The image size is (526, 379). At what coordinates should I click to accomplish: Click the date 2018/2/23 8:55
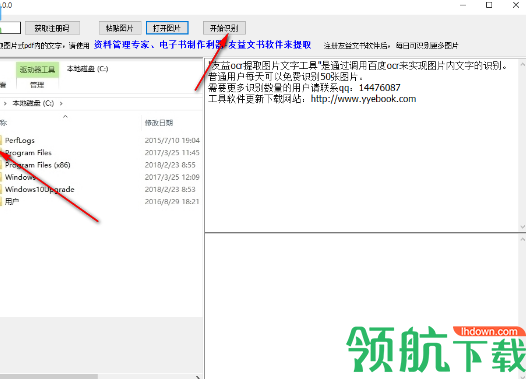[170, 165]
